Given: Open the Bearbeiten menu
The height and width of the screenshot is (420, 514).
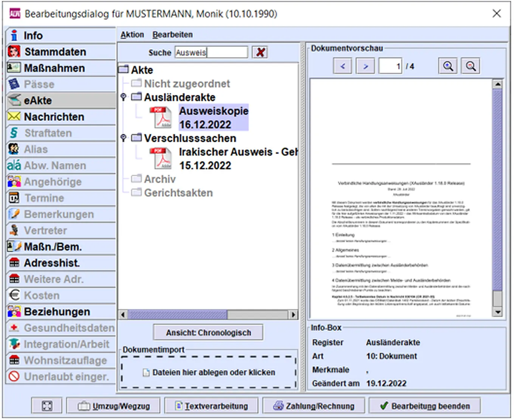Looking at the screenshot, I should click(172, 35).
